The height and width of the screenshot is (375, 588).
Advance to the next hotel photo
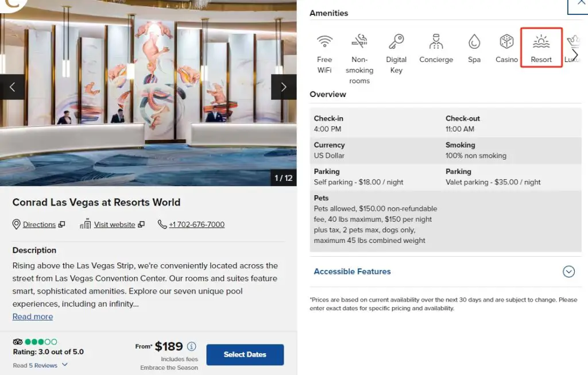[x=283, y=87]
